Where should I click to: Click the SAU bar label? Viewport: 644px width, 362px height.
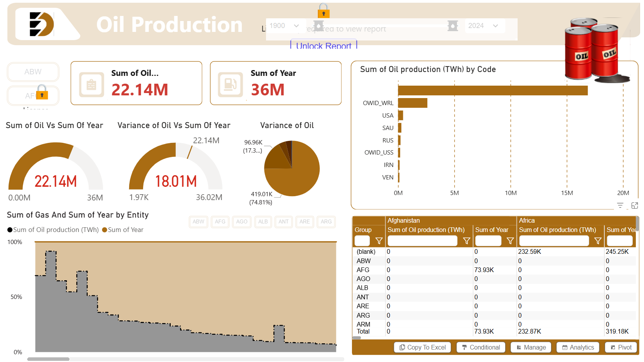[388, 128]
